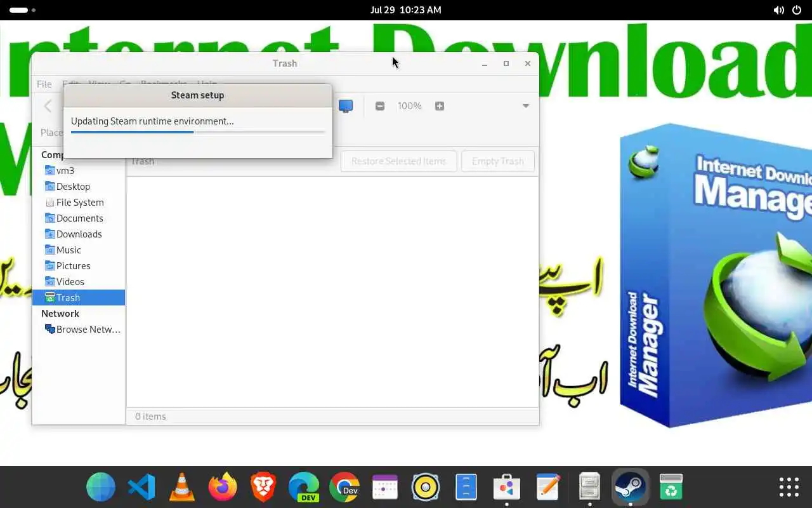The image size is (812, 508).
Task: Click 'Updating Steam runtime environment...' text
Action: coord(152,121)
